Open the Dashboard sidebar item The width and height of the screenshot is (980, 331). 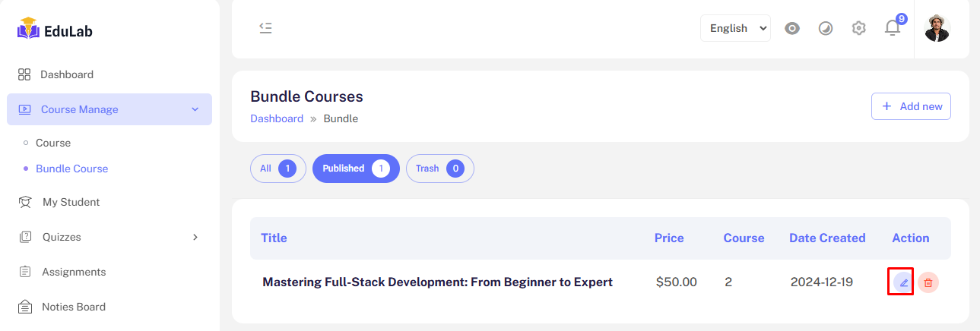67,74
